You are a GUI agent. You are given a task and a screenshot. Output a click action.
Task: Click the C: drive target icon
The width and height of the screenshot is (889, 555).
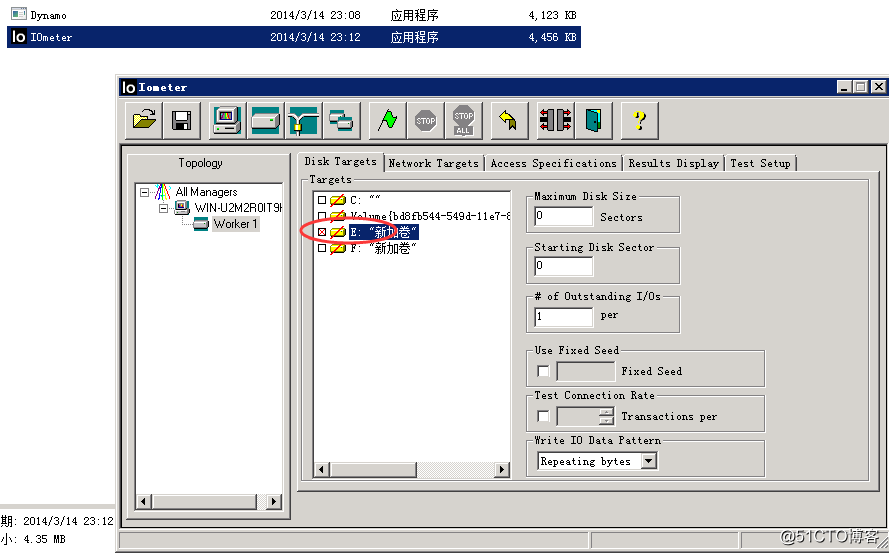coord(338,200)
